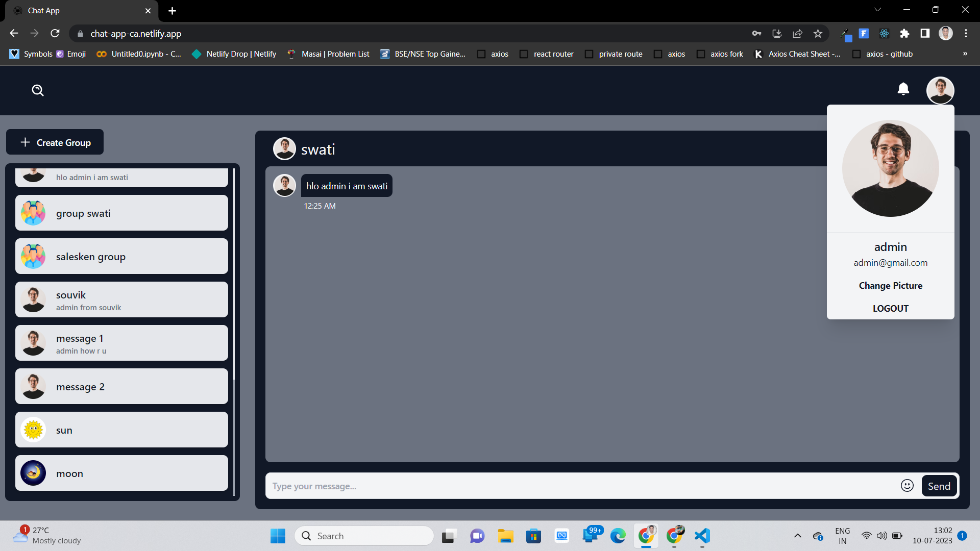Click the admin profile avatar icon
This screenshot has width=980, height=551.
coord(940,90)
